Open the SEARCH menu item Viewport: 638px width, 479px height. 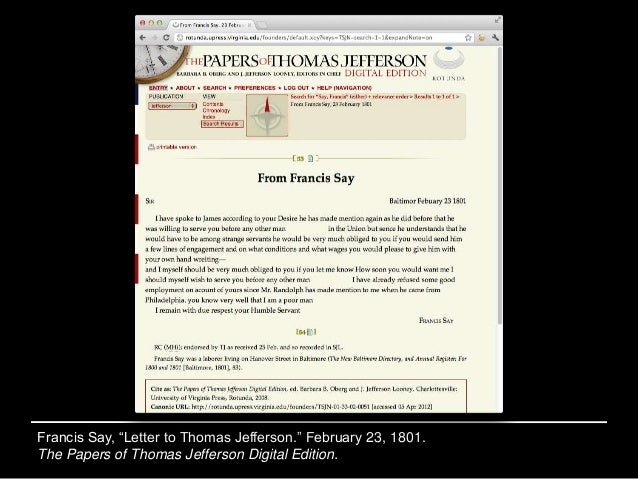[x=214, y=88]
